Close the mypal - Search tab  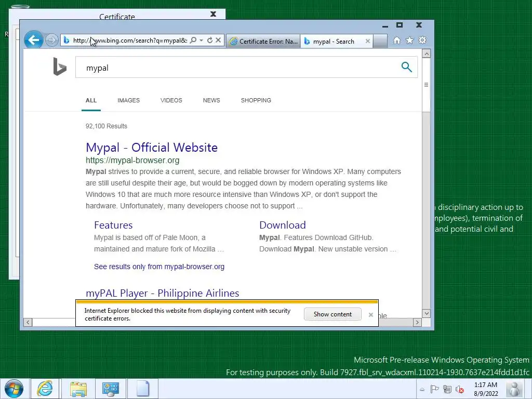click(367, 41)
